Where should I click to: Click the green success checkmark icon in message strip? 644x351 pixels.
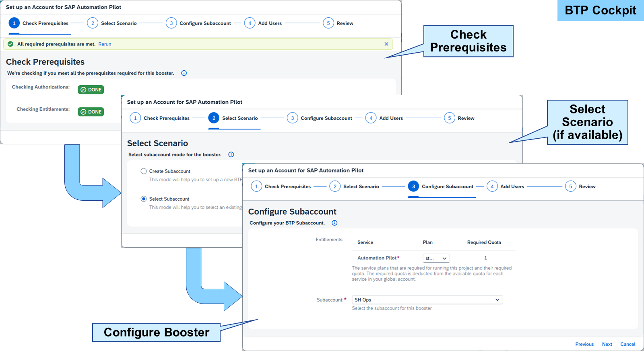[10, 44]
